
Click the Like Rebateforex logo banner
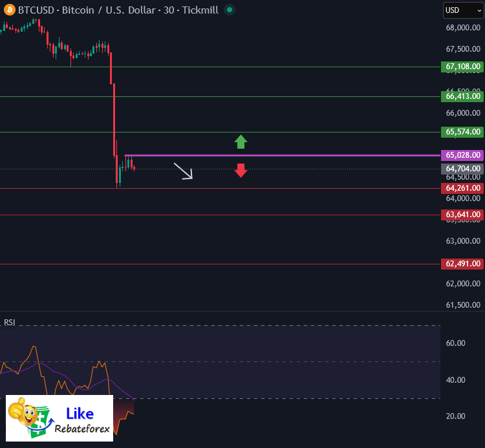click(59, 418)
